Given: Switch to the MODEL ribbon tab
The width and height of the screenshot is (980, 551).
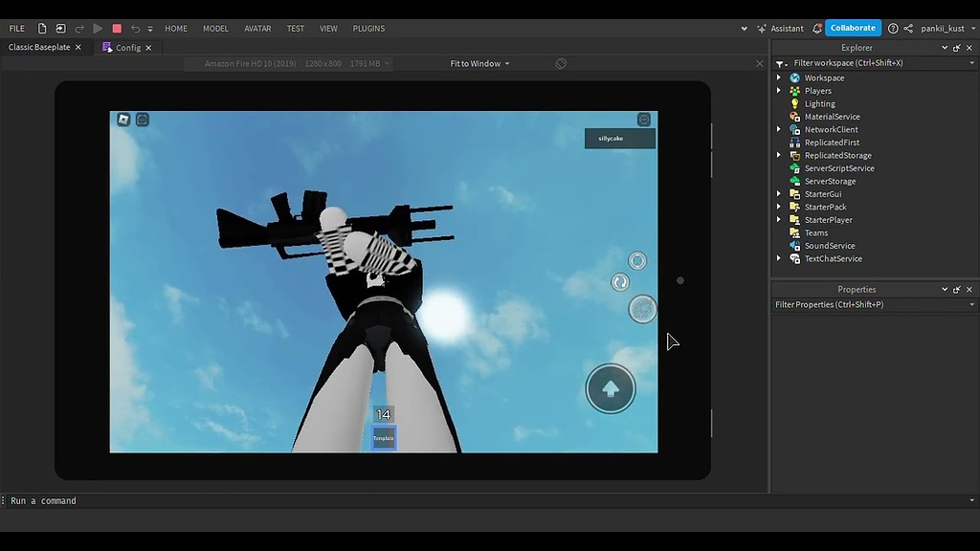Looking at the screenshot, I should coord(215,28).
